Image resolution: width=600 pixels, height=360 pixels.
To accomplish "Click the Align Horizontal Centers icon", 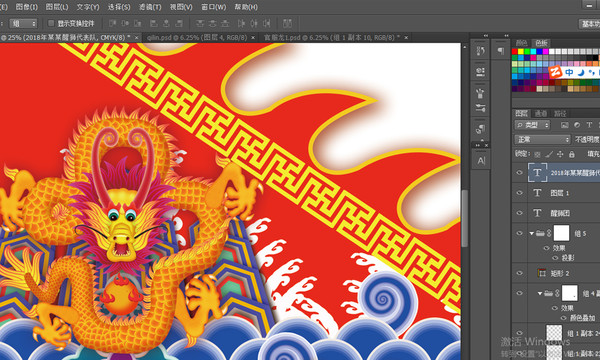I will pyautogui.click(x=166, y=23).
